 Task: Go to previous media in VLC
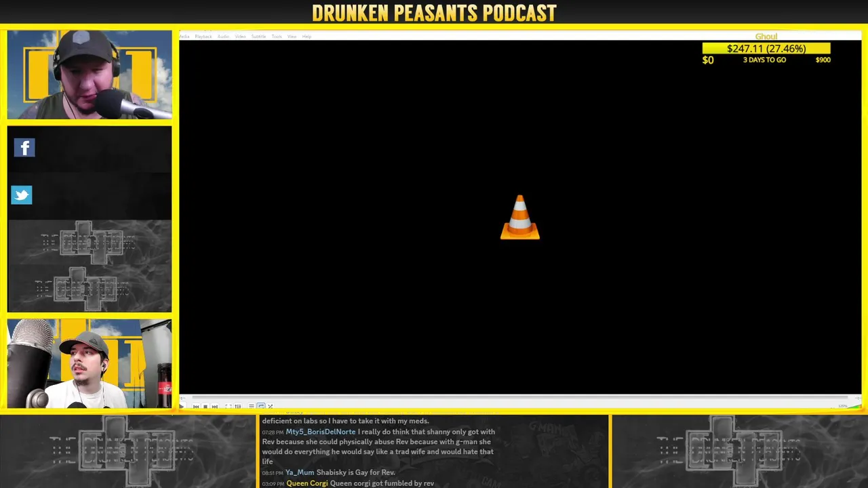(x=196, y=407)
